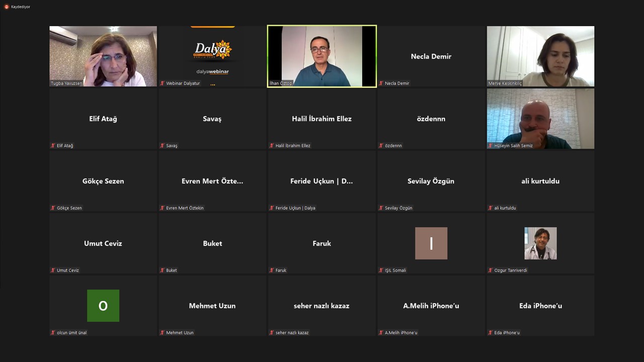Click muted mic icon next to Eda iPhone'u label
Screen dimensions: 644x362
pyautogui.click(x=491, y=333)
